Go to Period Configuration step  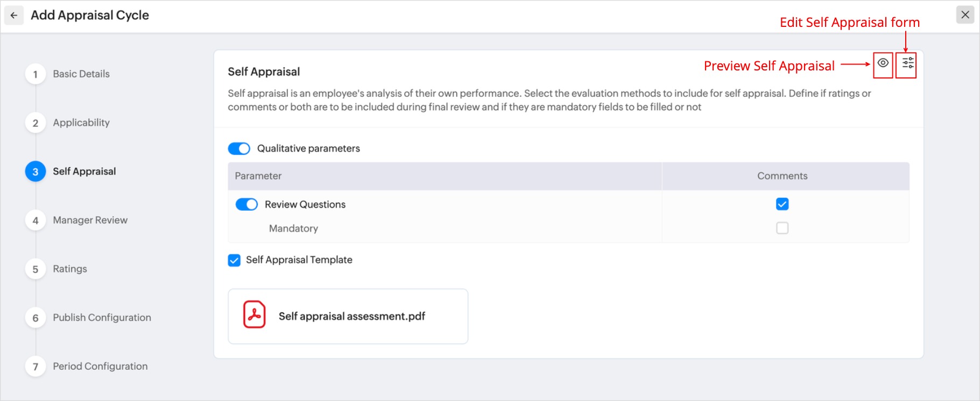point(100,367)
